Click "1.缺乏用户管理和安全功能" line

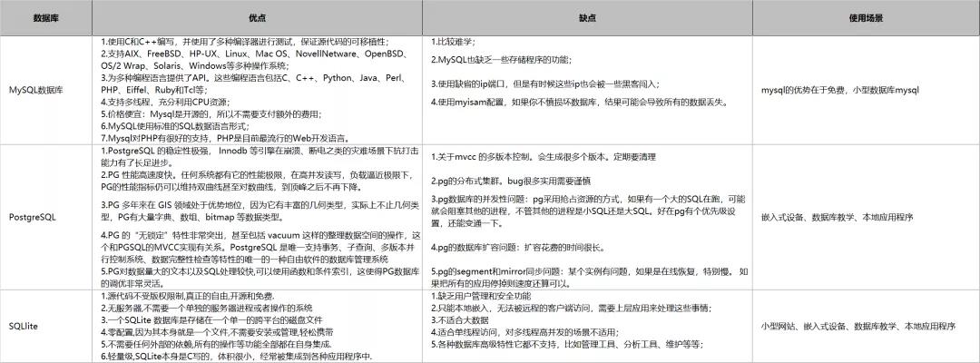pos(481,296)
